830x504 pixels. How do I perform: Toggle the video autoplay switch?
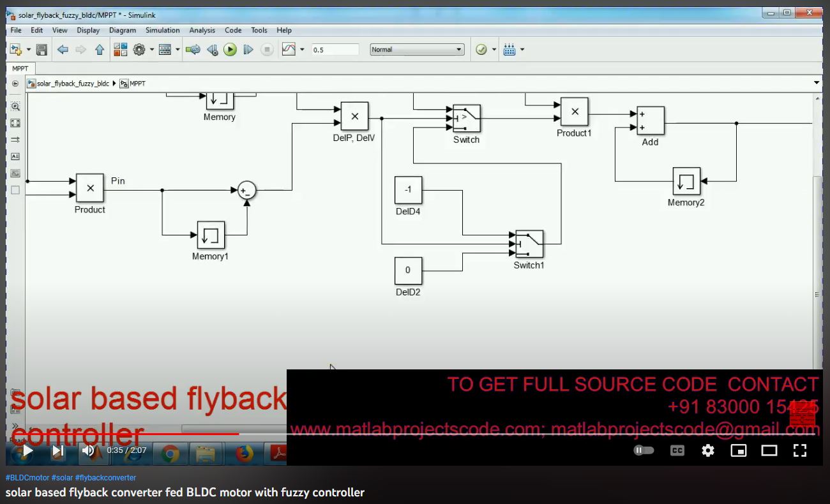point(644,450)
